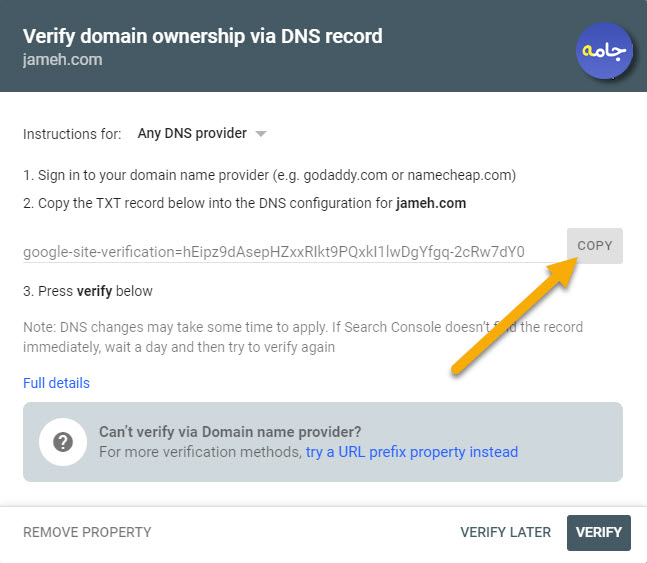Click the DNS changes note paragraph
This screenshot has width=647, height=563.
click(x=303, y=337)
